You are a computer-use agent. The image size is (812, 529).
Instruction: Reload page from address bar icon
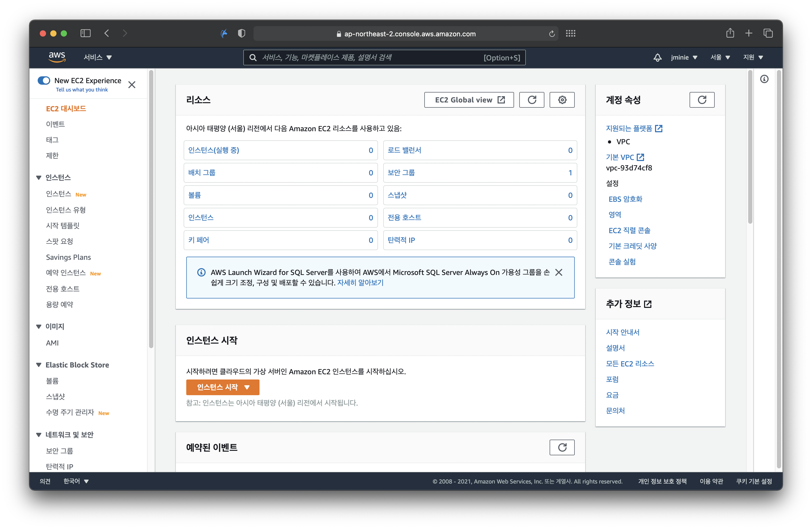[x=552, y=34]
